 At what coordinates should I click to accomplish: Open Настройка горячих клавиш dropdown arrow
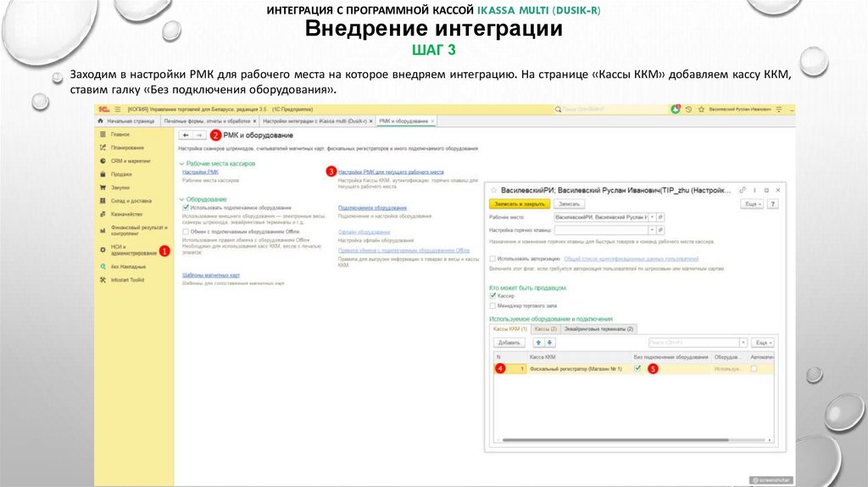(x=653, y=230)
